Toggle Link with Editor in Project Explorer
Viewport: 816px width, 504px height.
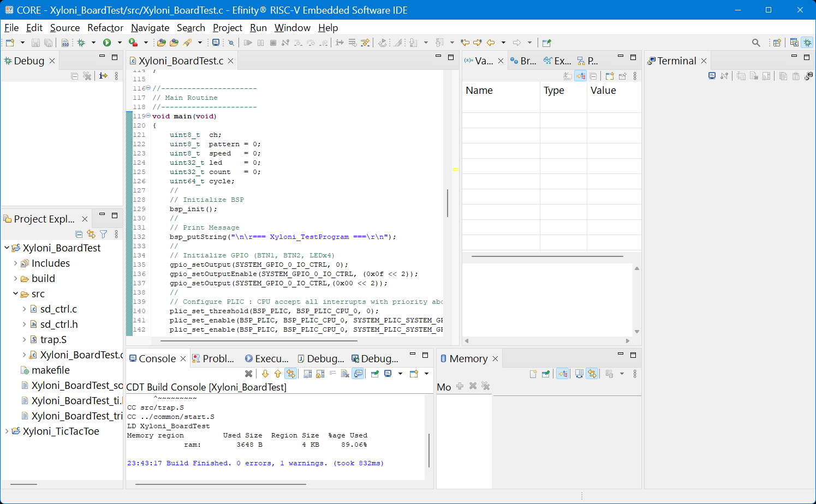pyautogui.click(x=91, y=234)
